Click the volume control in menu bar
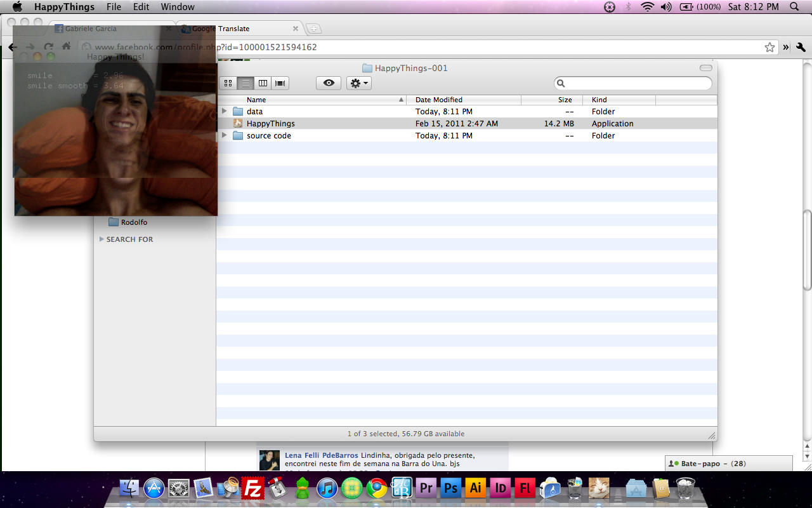The width and height of the screenshot is (812, 508). (x=666, y=7)
